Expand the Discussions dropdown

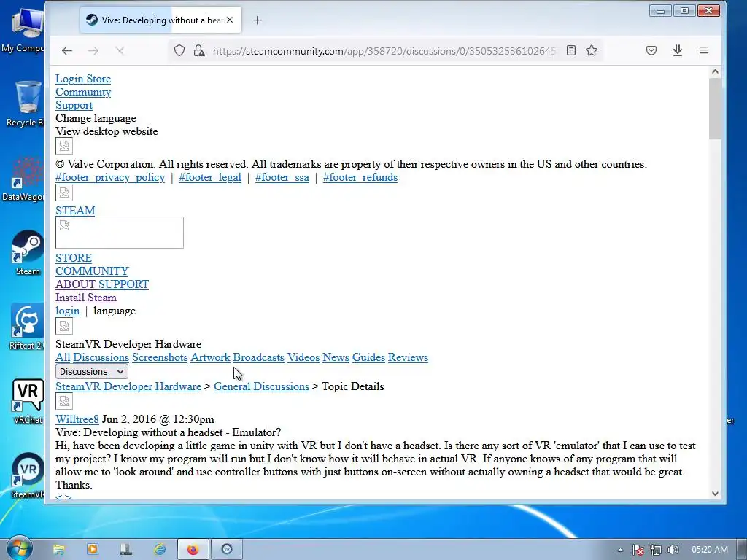(x=91, y=371)
